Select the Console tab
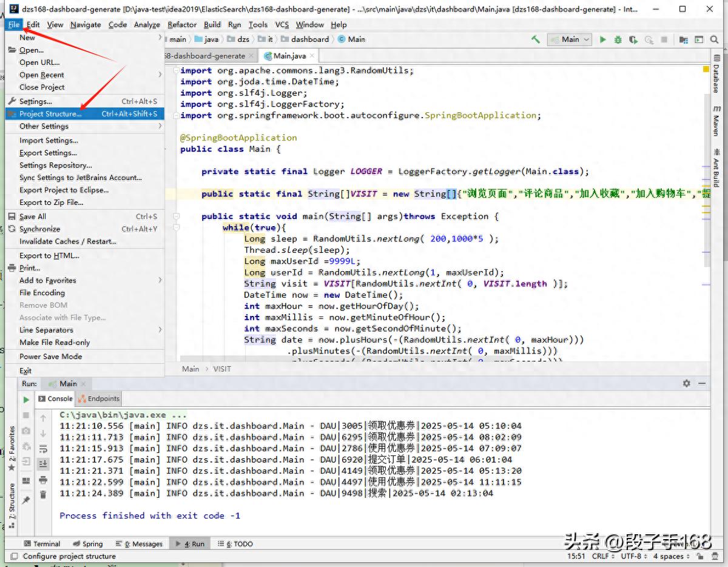The image size is (728, 567). tap(55, 398)
